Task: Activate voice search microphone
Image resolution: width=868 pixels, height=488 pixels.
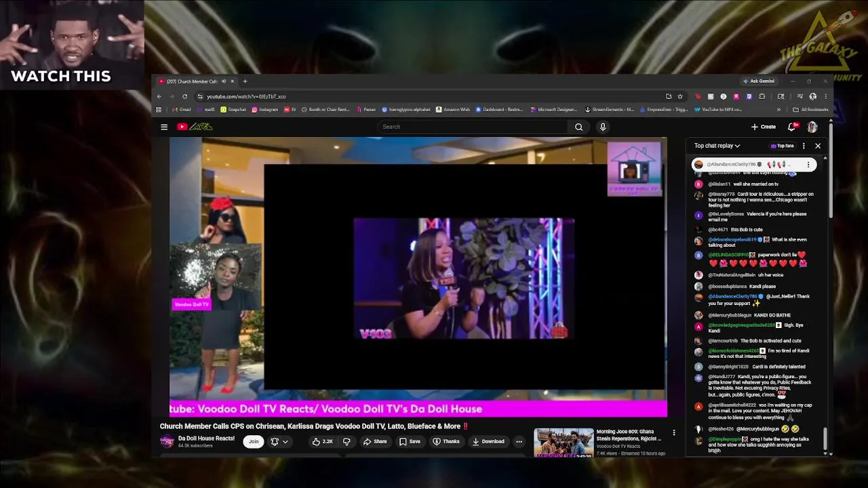Action: [602, 127]
